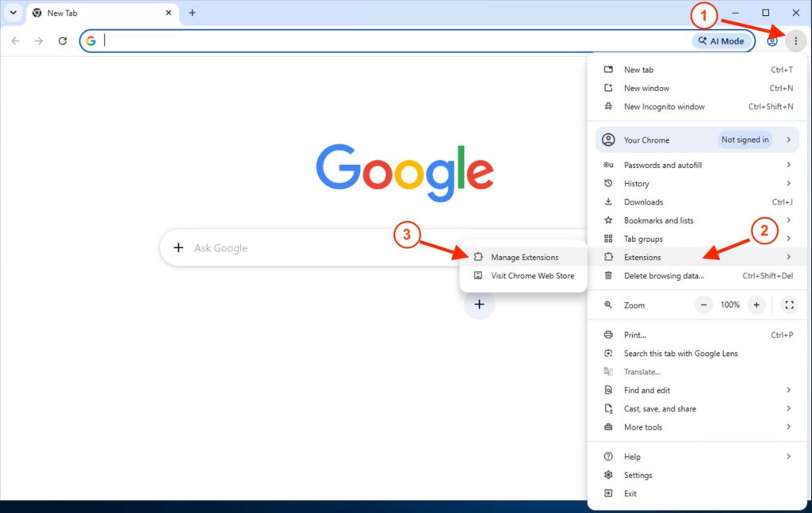This screenshot has width=812, height=513.
Task: Click the Extensions puzzle icon in main menu
Action: [608, 257]
